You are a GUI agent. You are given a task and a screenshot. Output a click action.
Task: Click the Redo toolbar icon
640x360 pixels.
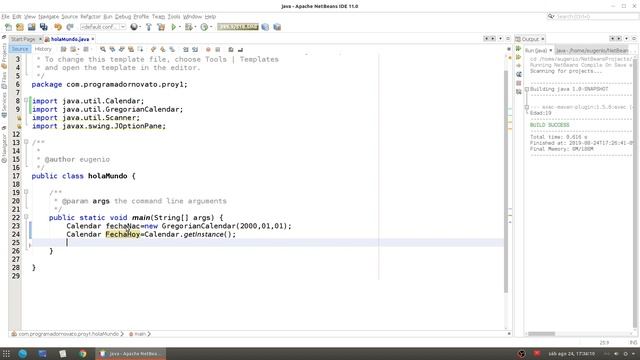click(70, 27)
